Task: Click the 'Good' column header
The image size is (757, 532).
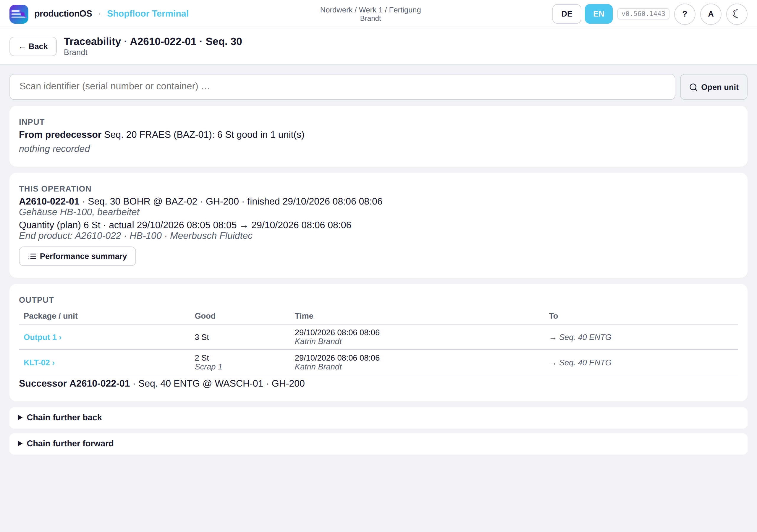Action: [x=205, y=316]
